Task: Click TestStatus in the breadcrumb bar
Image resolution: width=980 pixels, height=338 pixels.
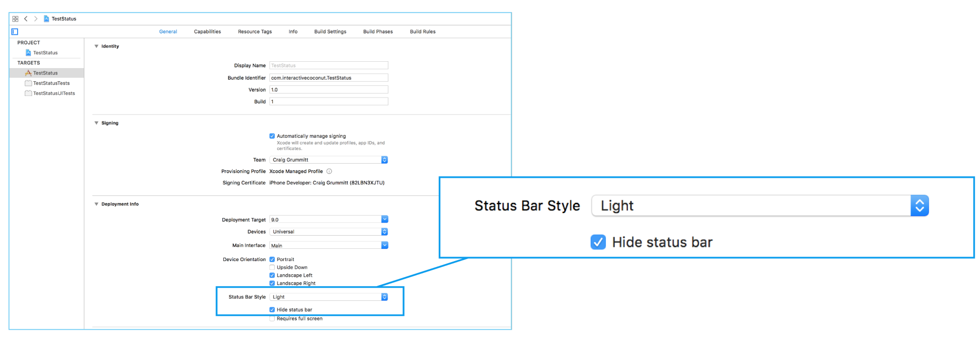Action: pos(64,19)
